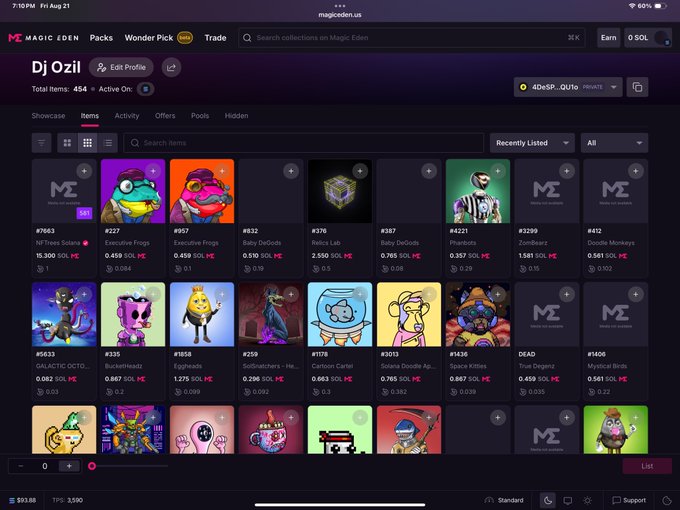Image resolution: width=680 pixels, height=510 pixels.
Task: Click the Solana Active On icon
Action: click(146, 89)
